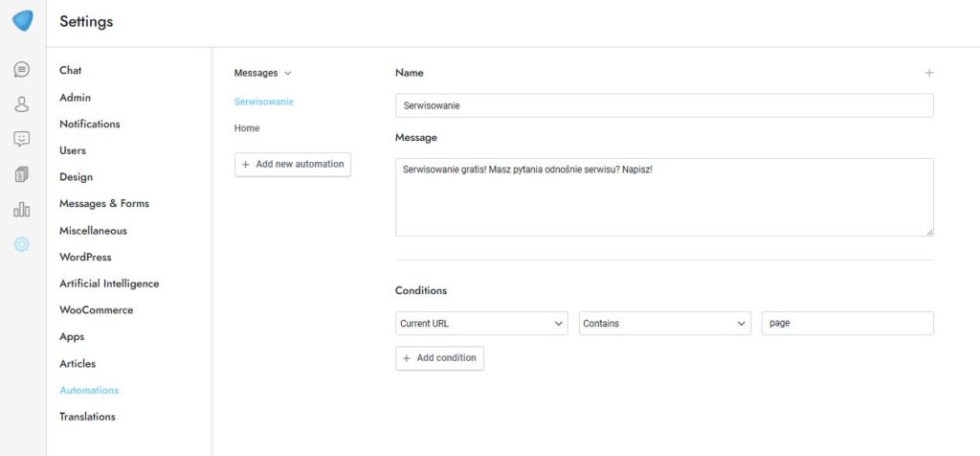The height and width of the screenshot is (456, 980).
Task: Switch to the Artificial Intelligence settings tab
Action: (109, 284)
